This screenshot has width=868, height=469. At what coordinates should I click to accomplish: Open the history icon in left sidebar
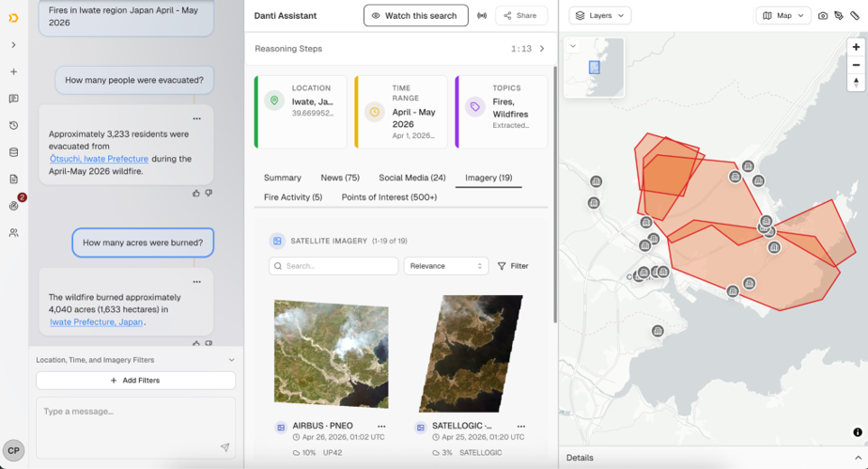[14, 126]
